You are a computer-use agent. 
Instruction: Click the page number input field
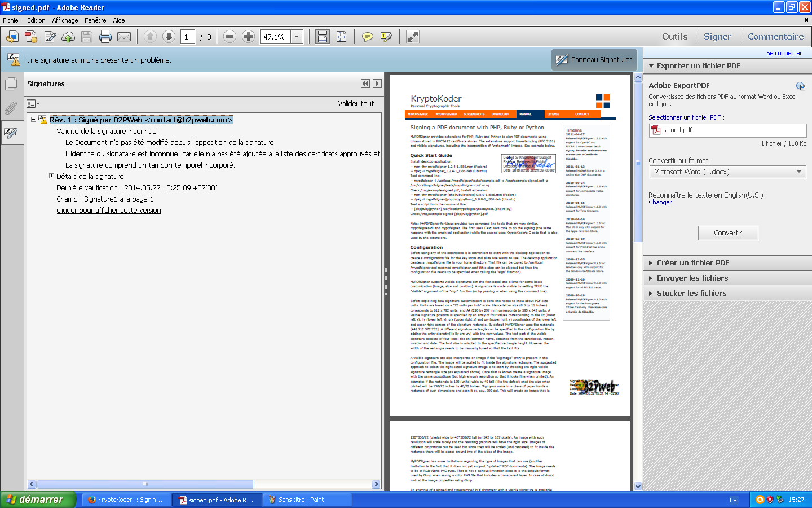(187, 37)
